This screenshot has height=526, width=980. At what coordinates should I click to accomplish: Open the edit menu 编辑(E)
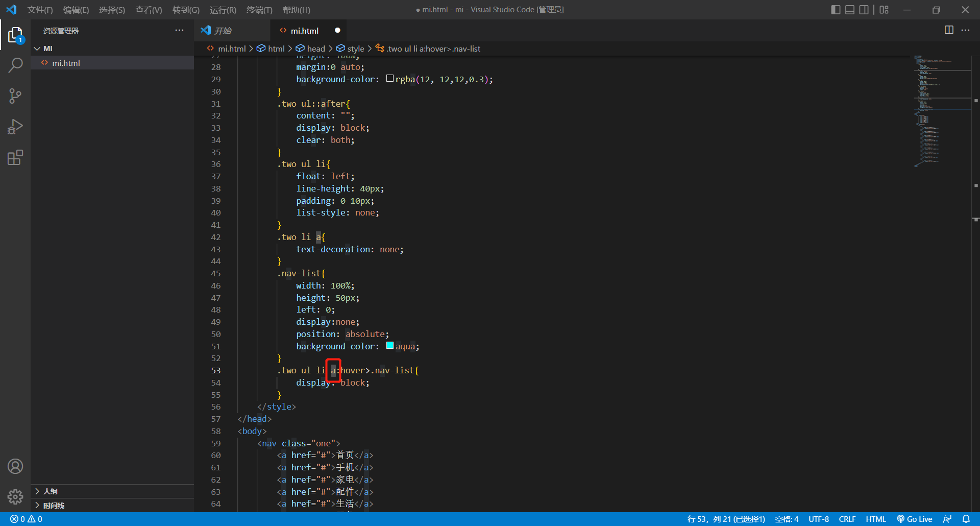pos(76,10)
